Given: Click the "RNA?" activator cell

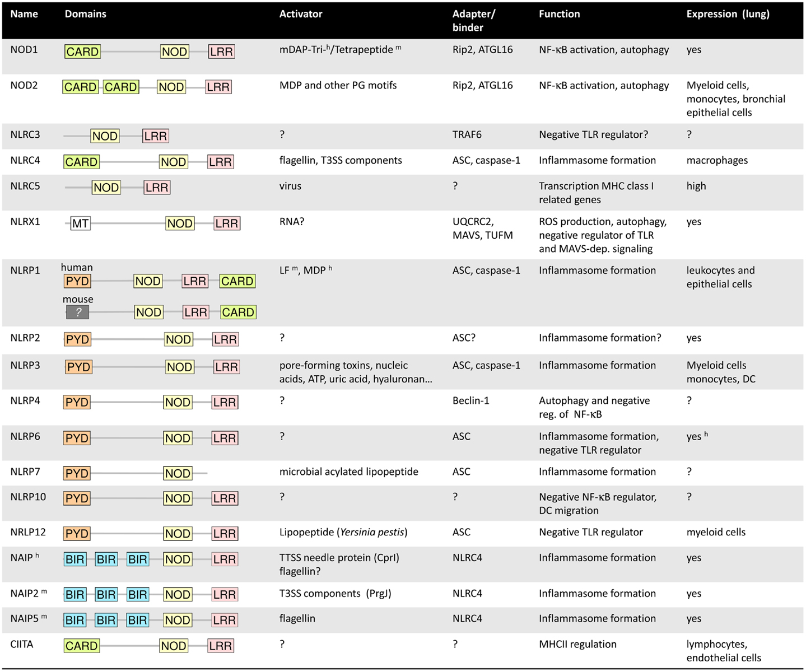Looking at the screenshot, I should pyautogui.click(x=292, y=222).
